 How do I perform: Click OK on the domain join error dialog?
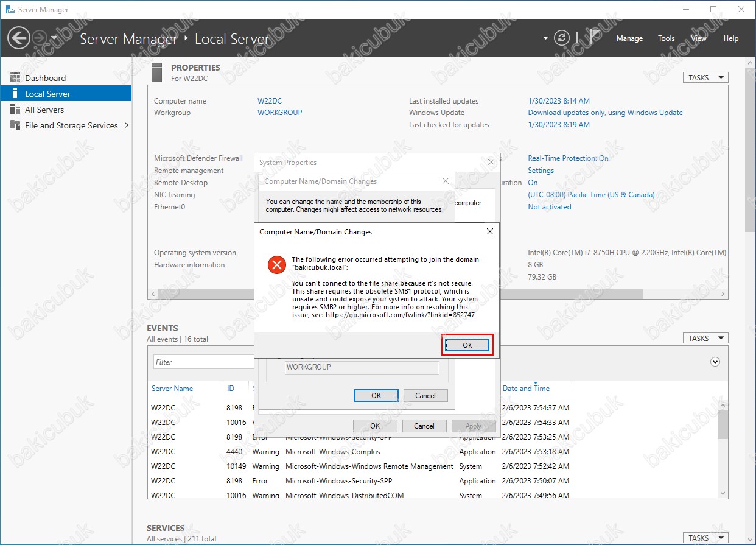point(467,345)
